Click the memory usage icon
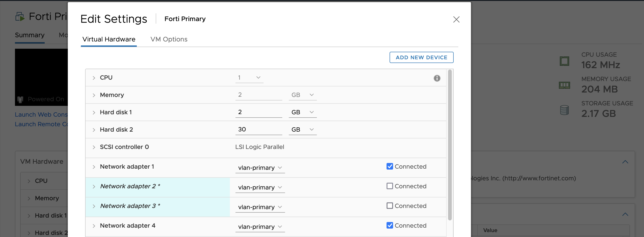 coord(564,85)
